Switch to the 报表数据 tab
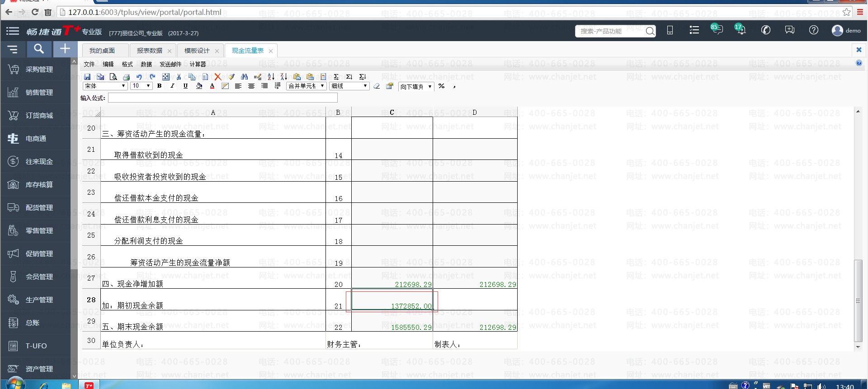868x389 pixels. 150,51
